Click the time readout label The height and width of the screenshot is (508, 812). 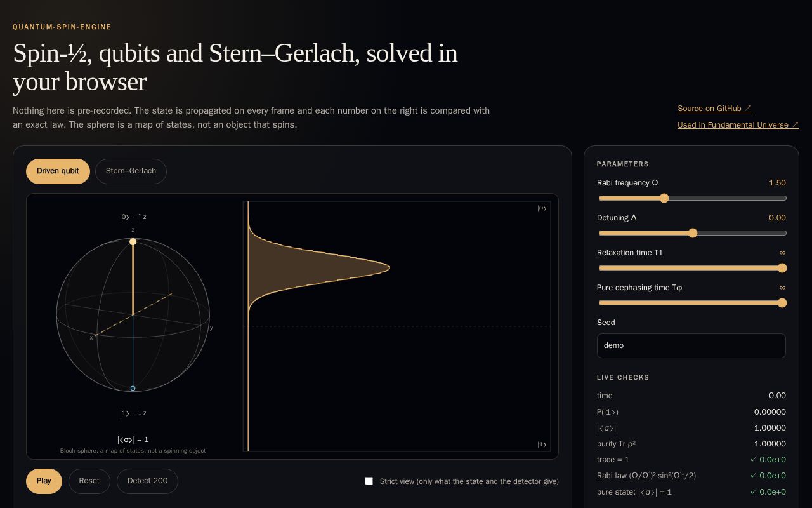605,396
